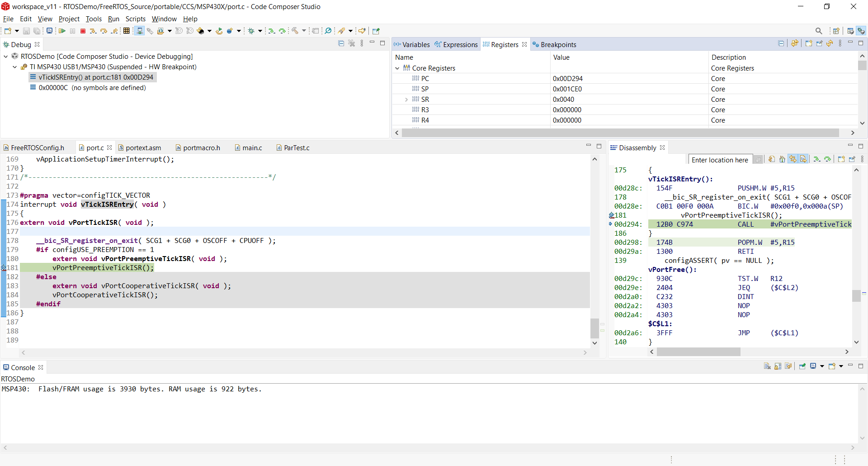Click the Restart with green arrow icon
This screenshot has height=466, width=868.
(x=219, y=31)
